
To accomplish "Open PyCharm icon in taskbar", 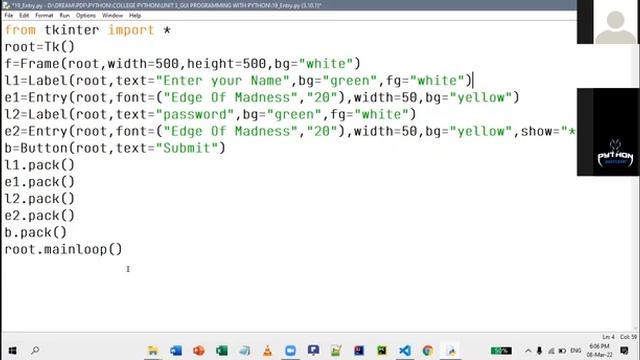I will (x=382, y=351).
